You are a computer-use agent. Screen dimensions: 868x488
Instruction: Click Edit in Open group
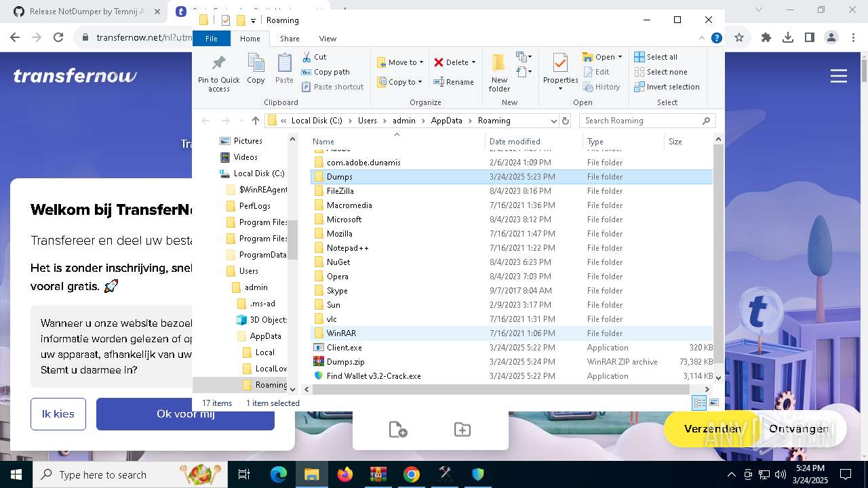pyautogui.click(x=595, y=72)
